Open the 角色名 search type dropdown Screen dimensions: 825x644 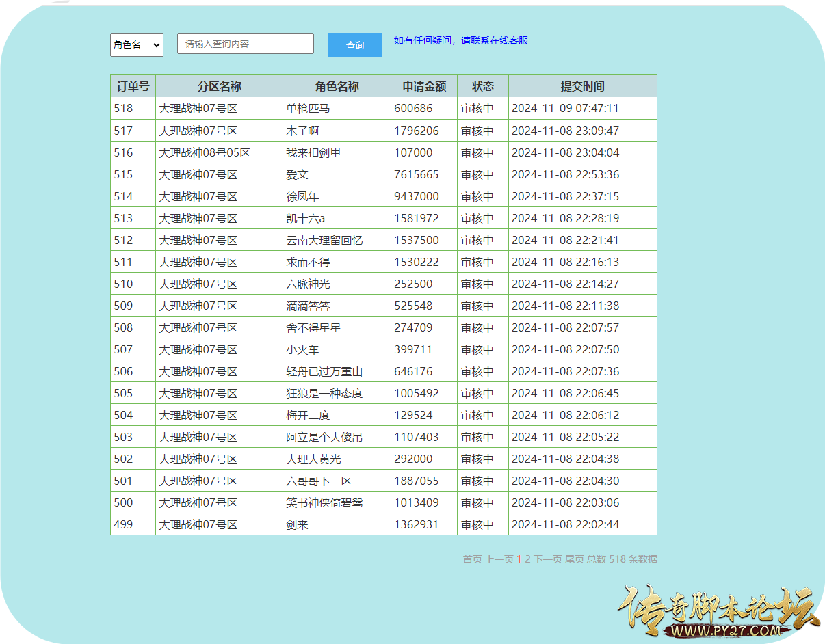(x=137, y=45)
